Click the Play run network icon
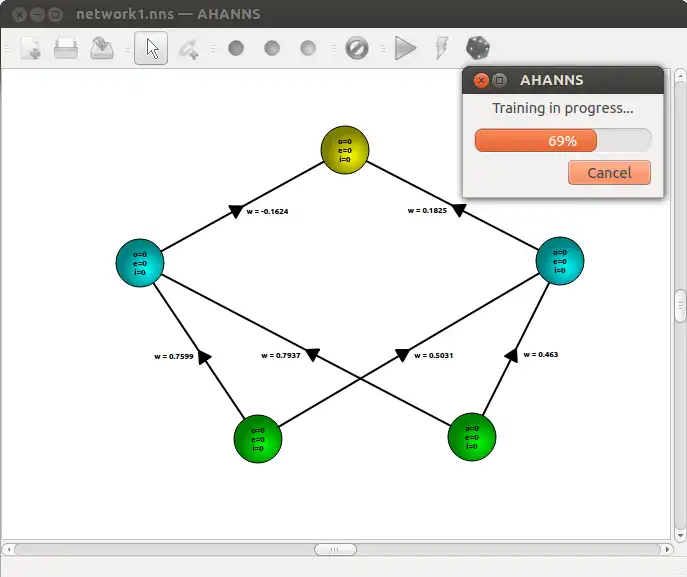The width and height of the screenshot is (687, 577). click(405, 48)
